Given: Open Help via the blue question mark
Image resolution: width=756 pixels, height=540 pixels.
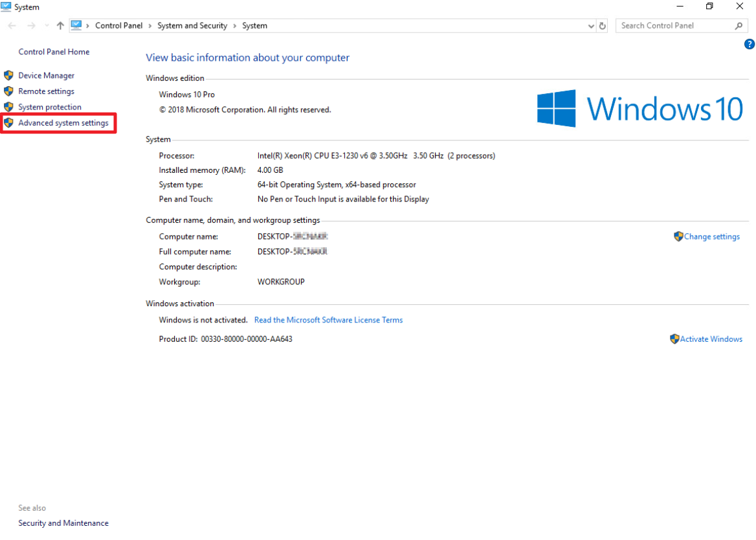Looking at the screenshot, I should 750,45.
